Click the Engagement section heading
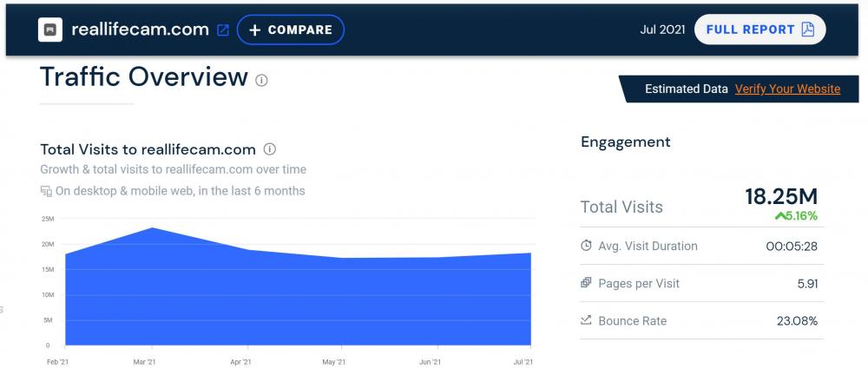The width and height of the screenshot is (868, 382). [x=625, y=142]
